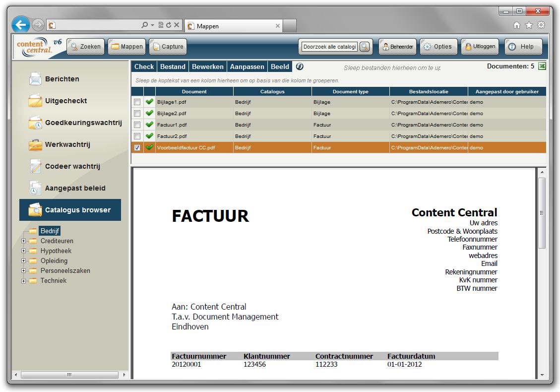Open the Uitgecheckt folder icon

35,101
